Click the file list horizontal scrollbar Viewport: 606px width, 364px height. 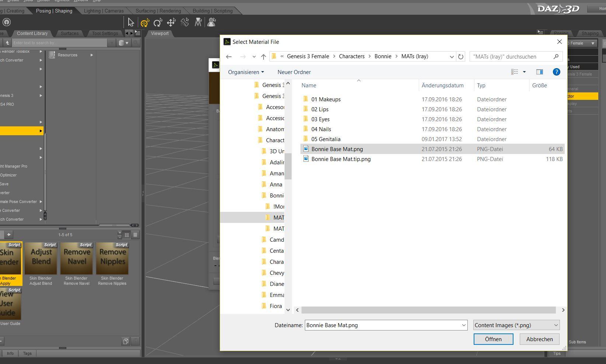click(428, 310)
